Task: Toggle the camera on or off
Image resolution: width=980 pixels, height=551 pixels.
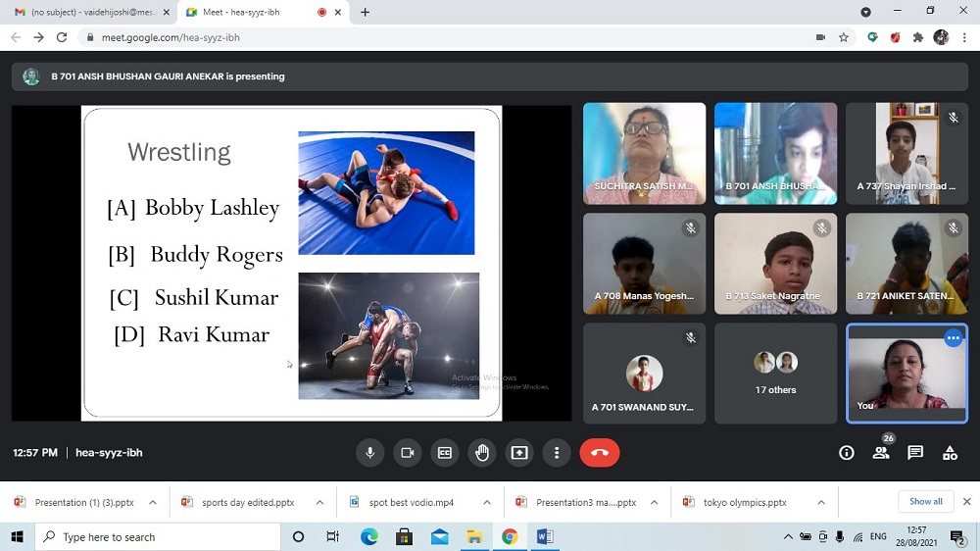Action: [x=407, y=453]
